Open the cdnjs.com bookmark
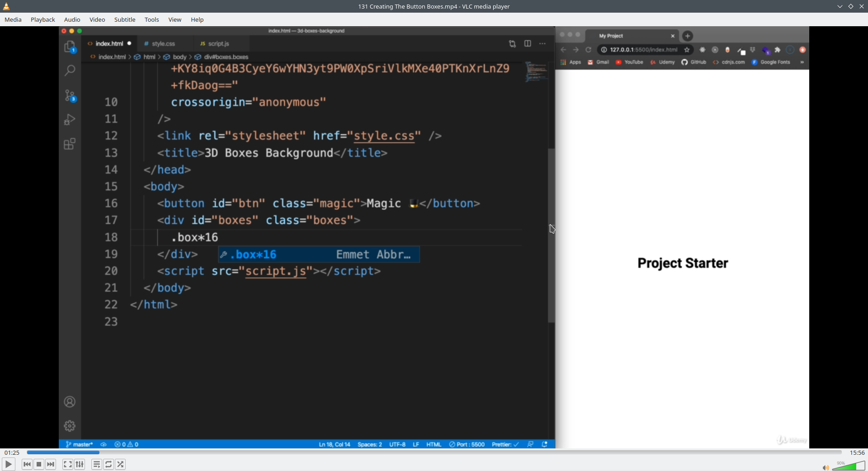This screenshot has width=868, height=471. [729, 62]
